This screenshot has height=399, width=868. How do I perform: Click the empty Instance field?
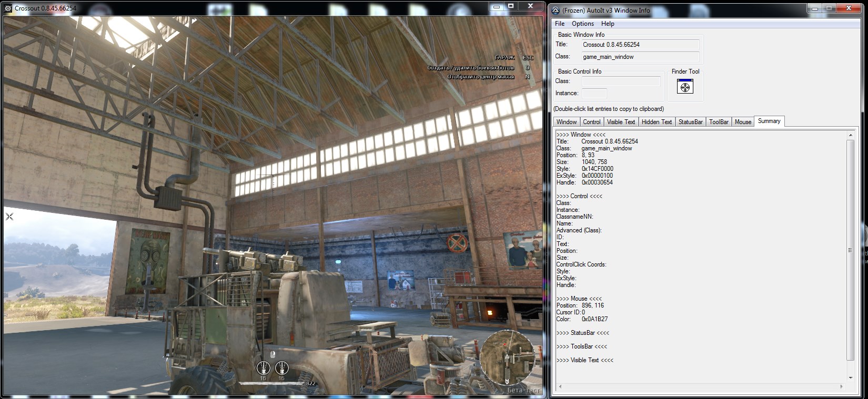(x=594, y=93)
